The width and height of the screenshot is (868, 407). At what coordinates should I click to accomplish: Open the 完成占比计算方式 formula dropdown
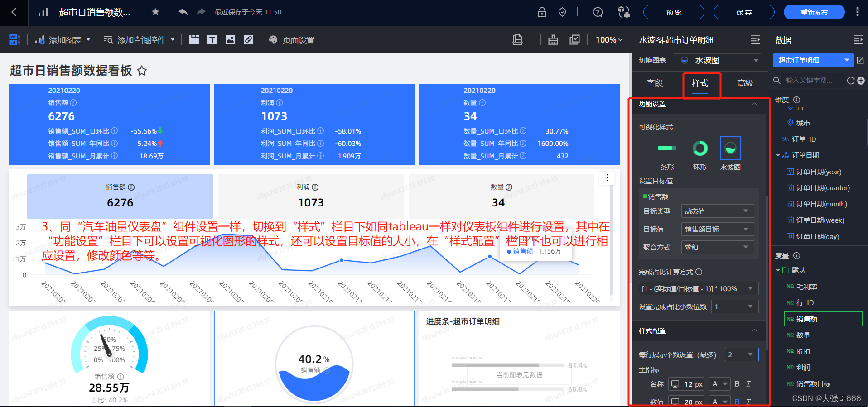click(x=699, y=288)
